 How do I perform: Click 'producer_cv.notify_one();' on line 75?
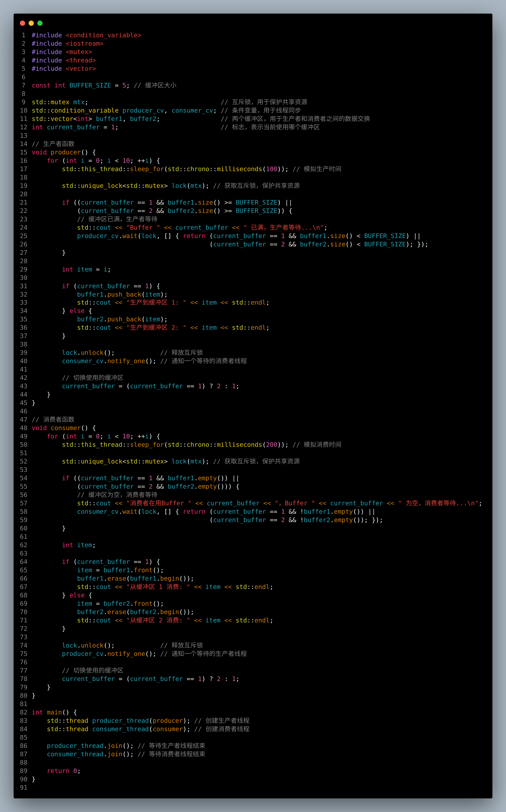point(109,653)
